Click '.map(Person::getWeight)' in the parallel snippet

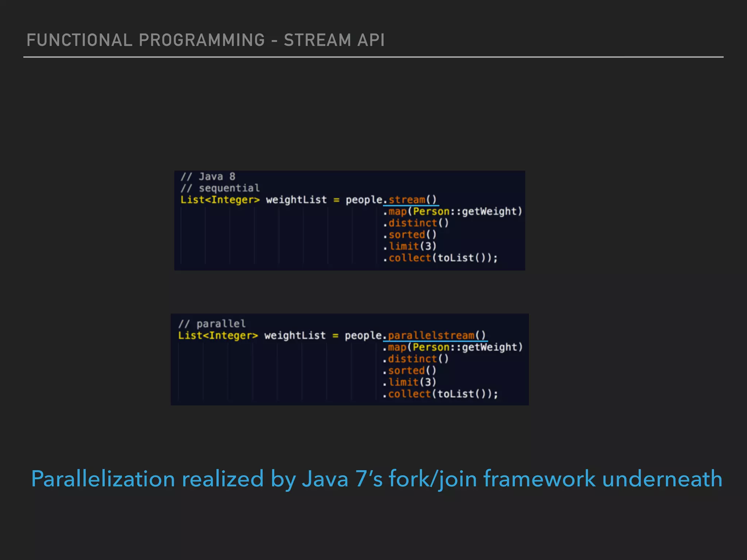[452, 347]
